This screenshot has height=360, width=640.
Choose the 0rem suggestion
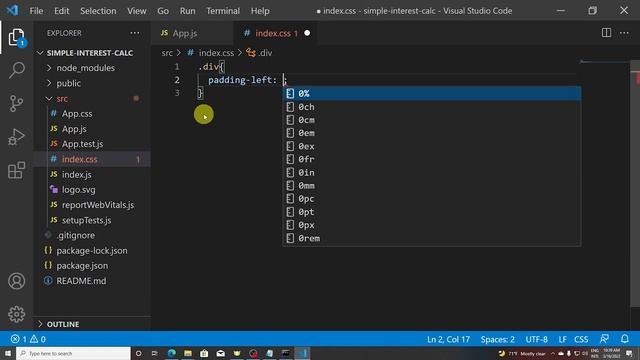pyautogui.click(x=432, y=238)
